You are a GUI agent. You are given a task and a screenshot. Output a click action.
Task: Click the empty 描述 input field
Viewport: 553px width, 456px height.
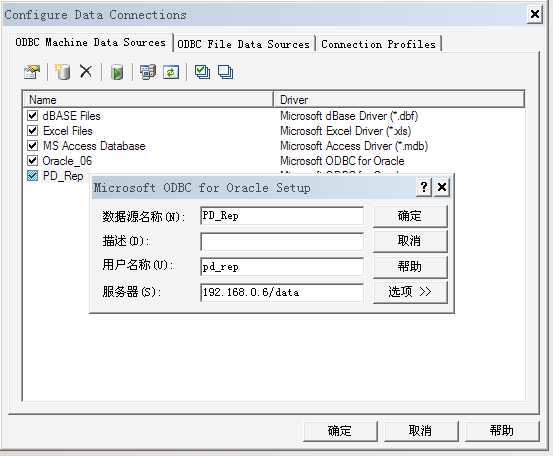[282, 242]
